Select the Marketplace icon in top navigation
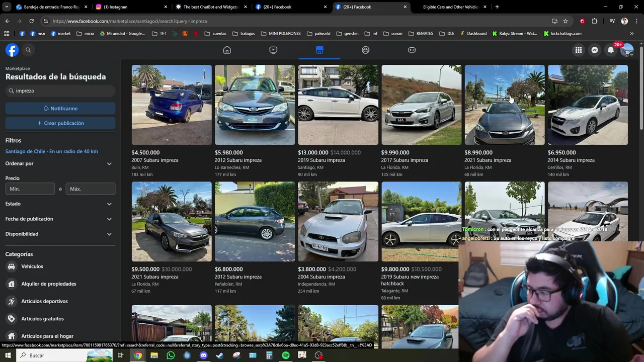Screen dimensions: 644x362 coord(319,50)
